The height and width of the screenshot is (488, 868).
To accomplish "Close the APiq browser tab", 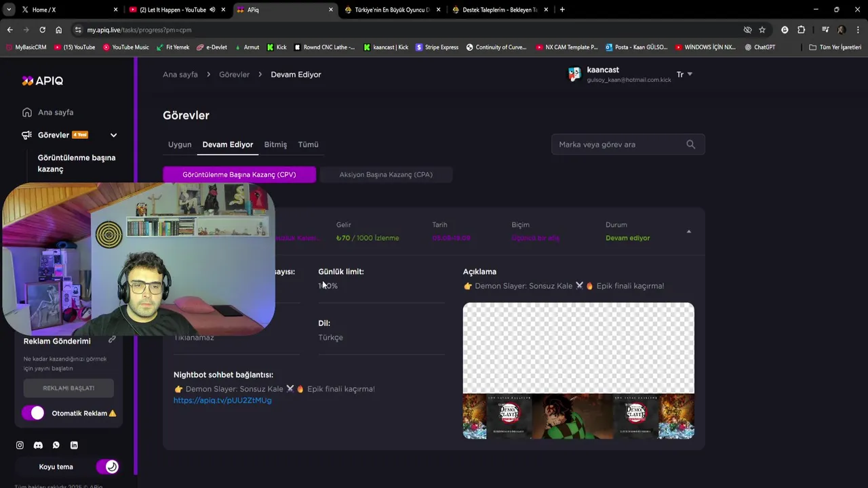I will pyautogui.click(x=331, y=9).
